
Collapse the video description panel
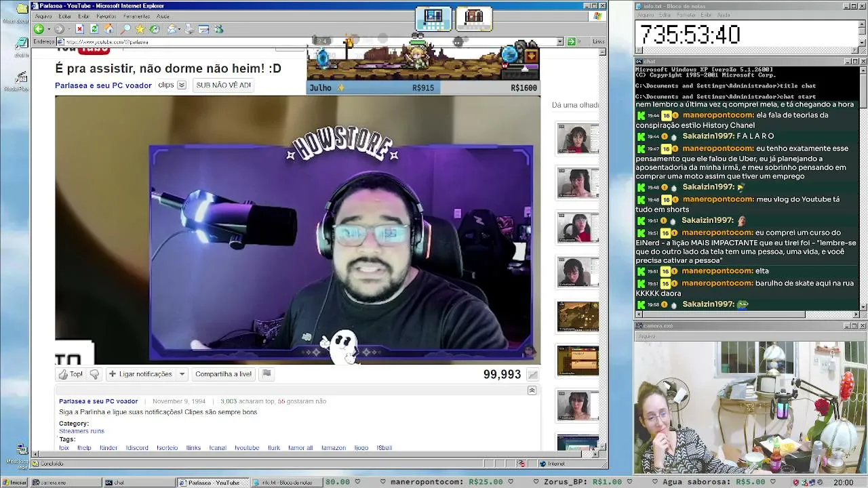pos(532,390)
